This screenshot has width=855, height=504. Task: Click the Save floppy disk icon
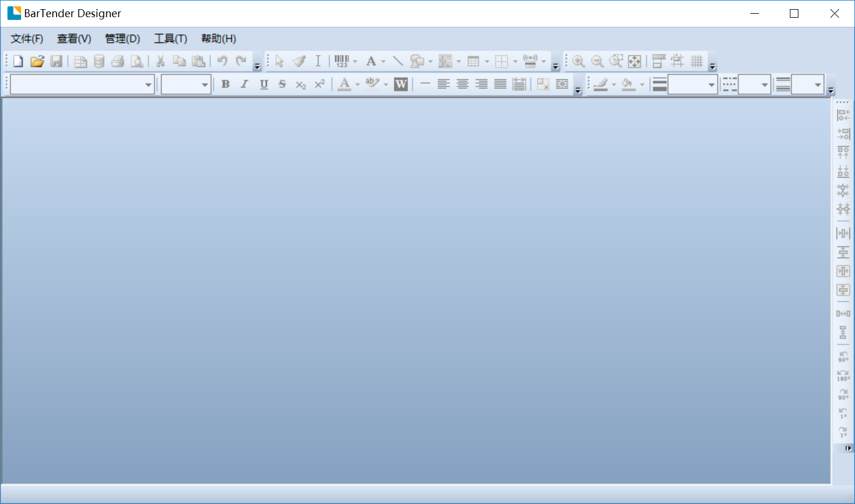point(56,61)
